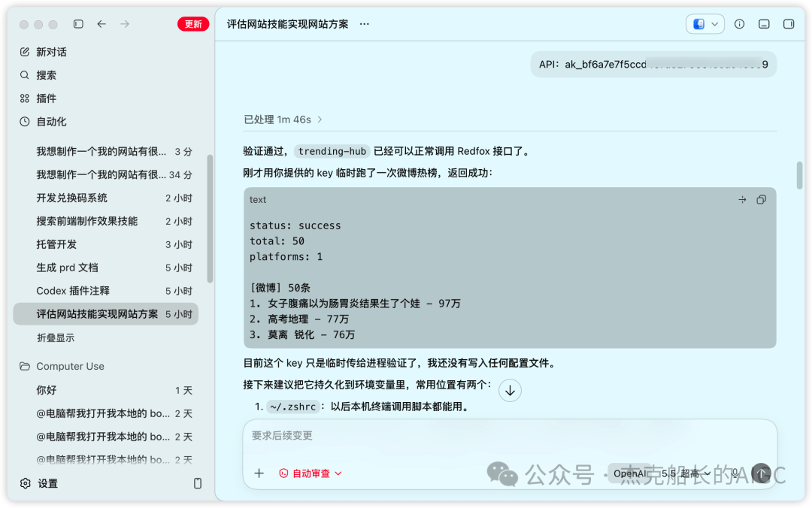The image size is (812, 508).
Task: Open the Finder app dropdown in header
Action: point(704,24)
